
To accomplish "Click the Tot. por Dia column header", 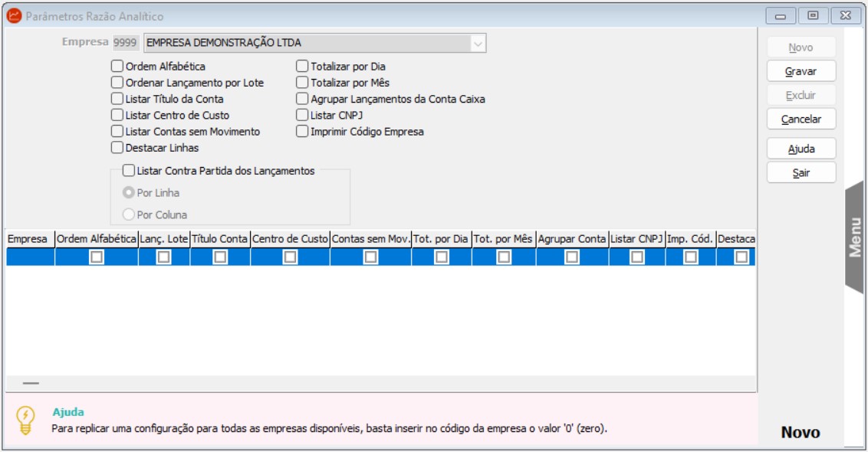I will (441, 239).
